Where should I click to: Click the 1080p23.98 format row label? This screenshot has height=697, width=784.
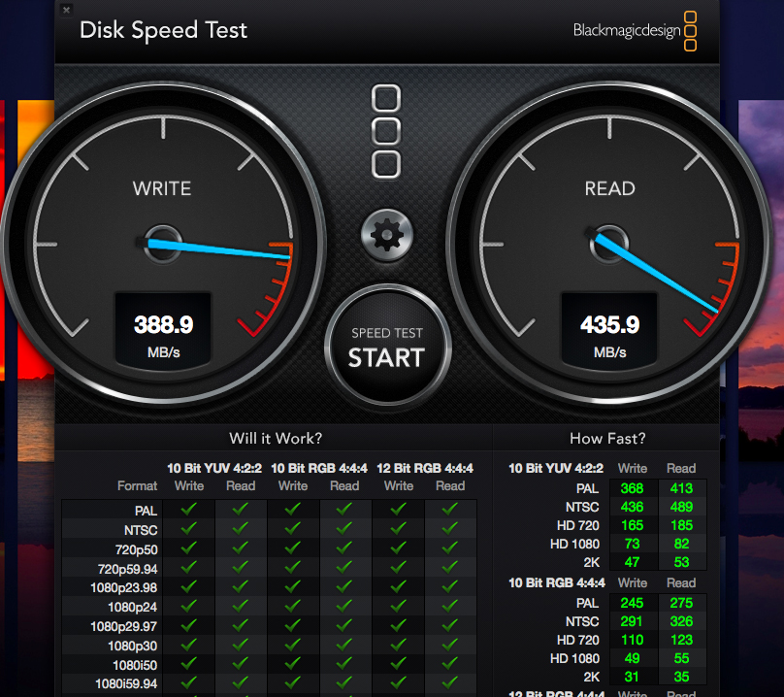click(x=123, y=588)
